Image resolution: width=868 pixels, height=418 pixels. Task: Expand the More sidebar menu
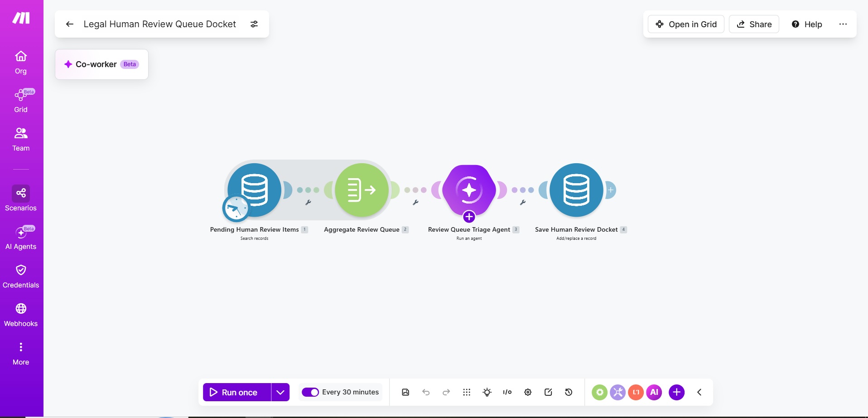[21, 354]
